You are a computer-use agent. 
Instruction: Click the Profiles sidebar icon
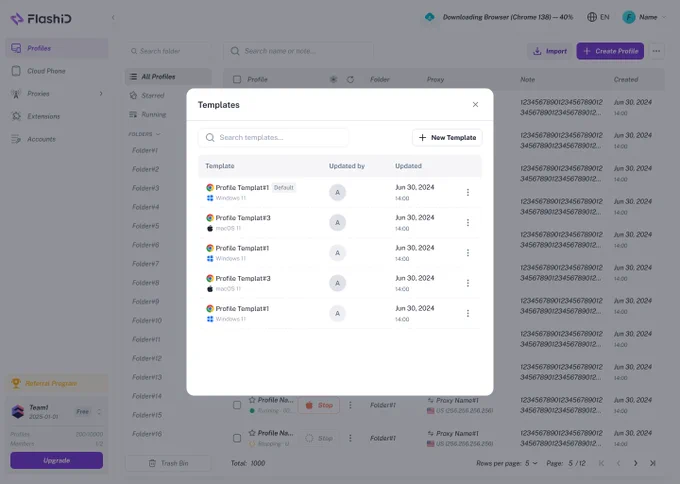click(16, 48)
